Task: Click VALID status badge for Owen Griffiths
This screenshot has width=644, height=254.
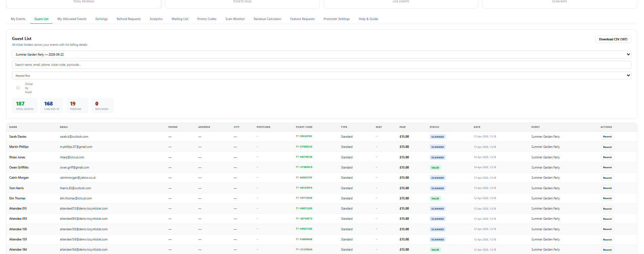Action: 435,168
